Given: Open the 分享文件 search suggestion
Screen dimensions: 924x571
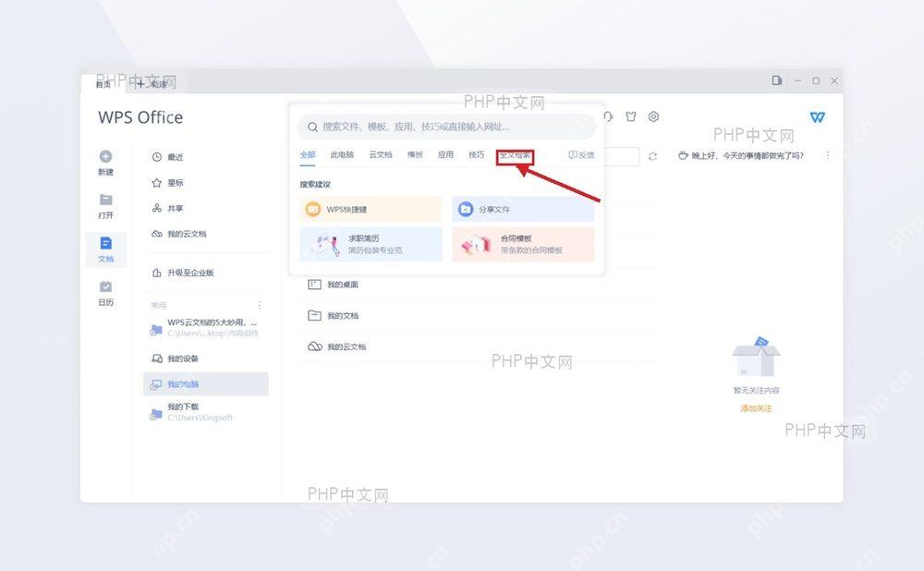Looking at the screenshot, I should pyautogui.click(x=523, y=209).
